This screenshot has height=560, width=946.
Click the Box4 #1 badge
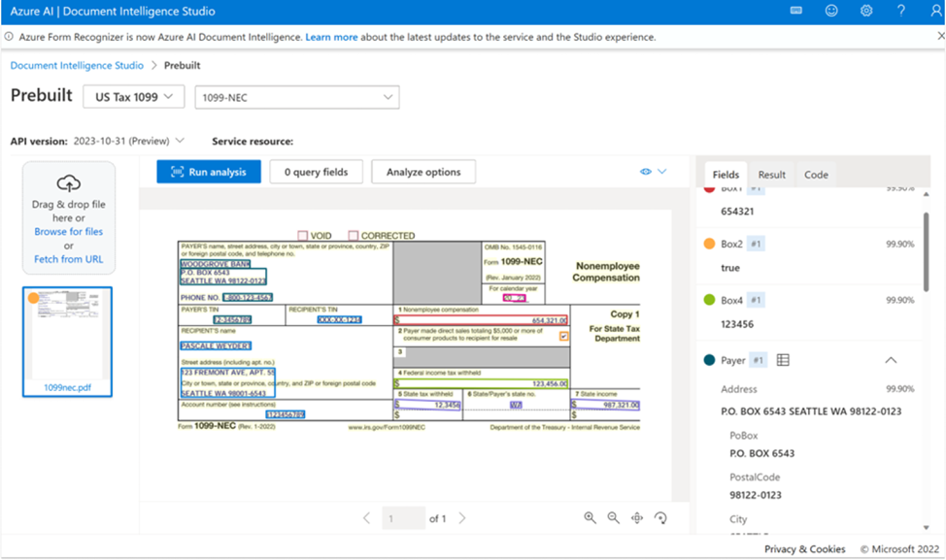point(756,300)
